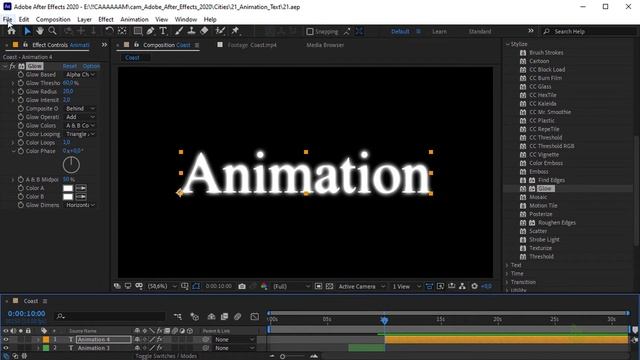This screenshot has height=360, width=640.
Task: Open the Glow Colors dropdown
Action: point(80,126)
